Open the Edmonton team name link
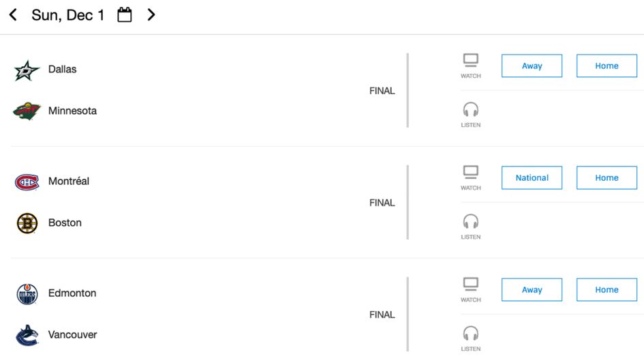The image size is (644, 363). (x=72, y=293)
